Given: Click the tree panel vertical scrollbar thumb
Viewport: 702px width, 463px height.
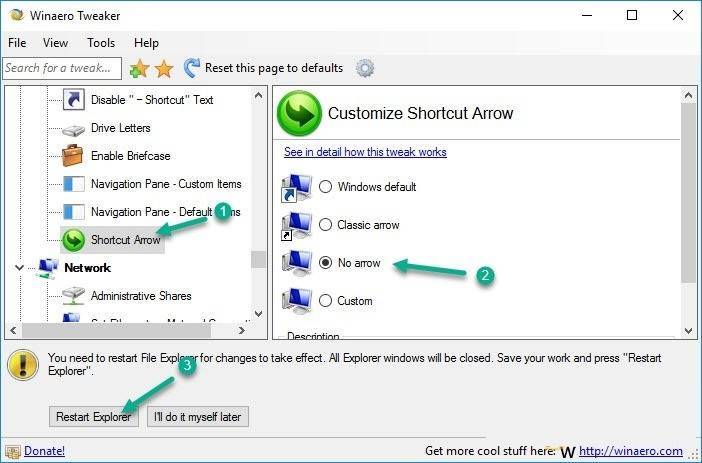Looking at the screenshot, I should 258,259.
